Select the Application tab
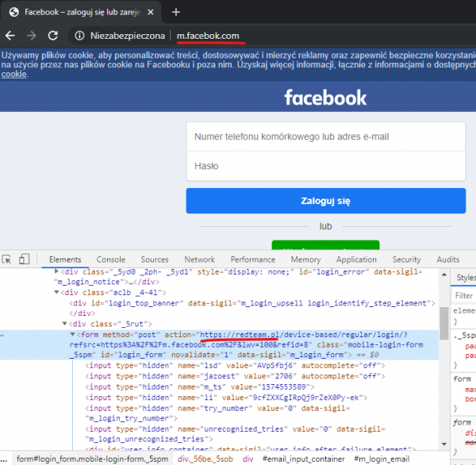Image resolution: width=476 pixels, height=465 pixels. point(356,259)
